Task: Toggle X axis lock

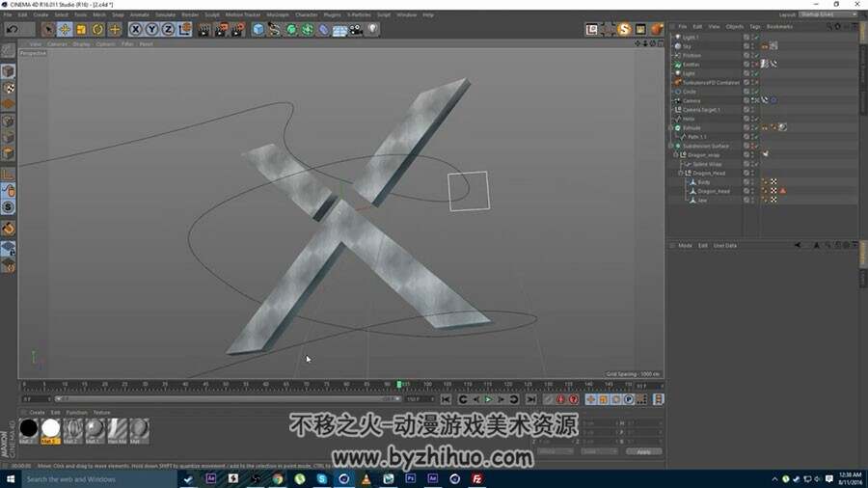Action: click(x=136, y=29)
